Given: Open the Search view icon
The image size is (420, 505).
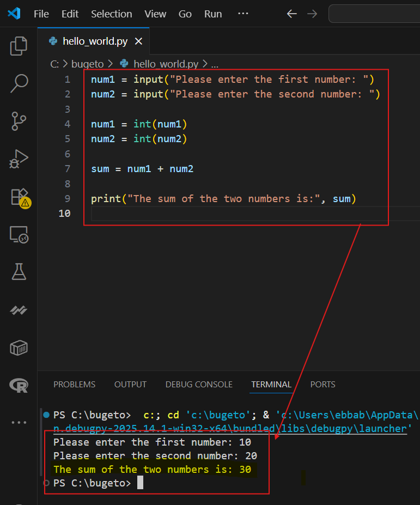Looking at the screenshot, I should point(19,83).
